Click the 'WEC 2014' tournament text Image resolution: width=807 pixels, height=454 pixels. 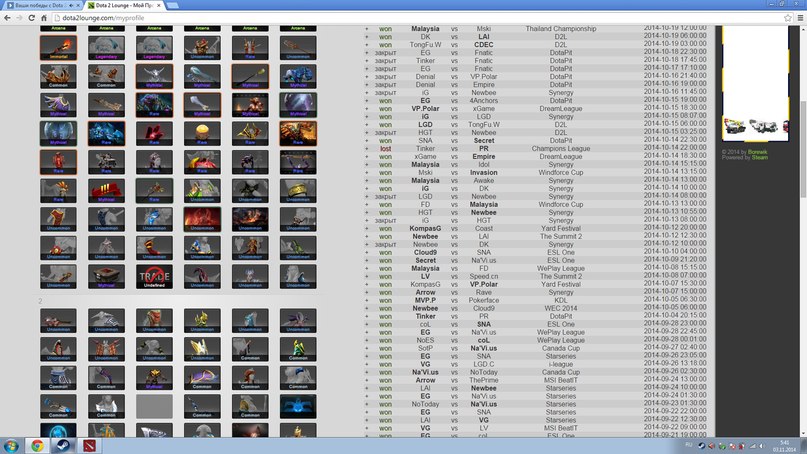[x=561, y=308]
